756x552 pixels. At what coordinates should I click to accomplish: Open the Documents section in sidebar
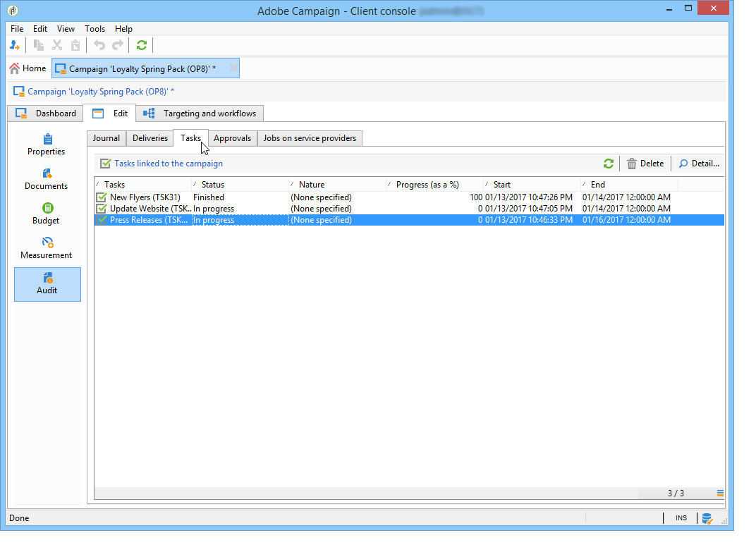47,179
